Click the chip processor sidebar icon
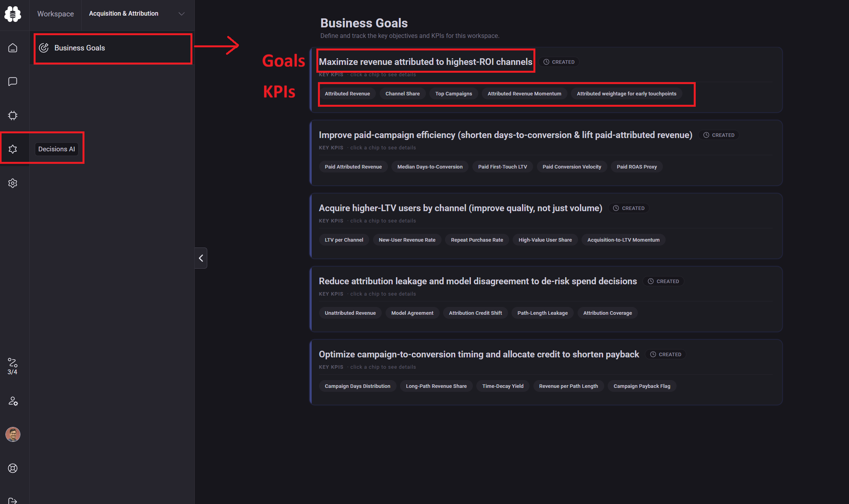The height and width of the screenshot is (504, 849). click(13, 115)
